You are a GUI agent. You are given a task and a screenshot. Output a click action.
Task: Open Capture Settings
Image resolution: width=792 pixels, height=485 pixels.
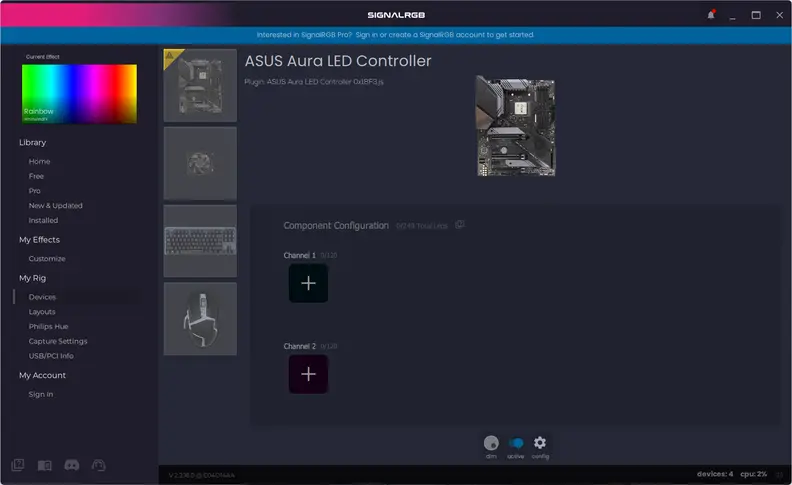58,341
